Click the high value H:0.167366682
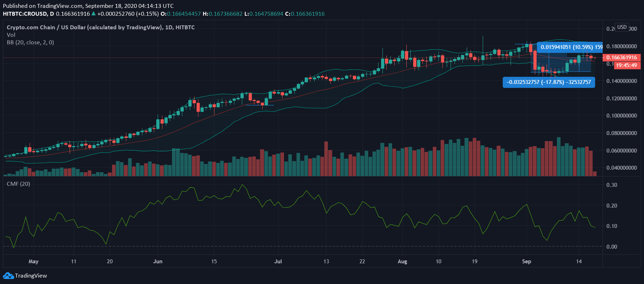Viewport: 644px width, 284px height. (223, 14)
